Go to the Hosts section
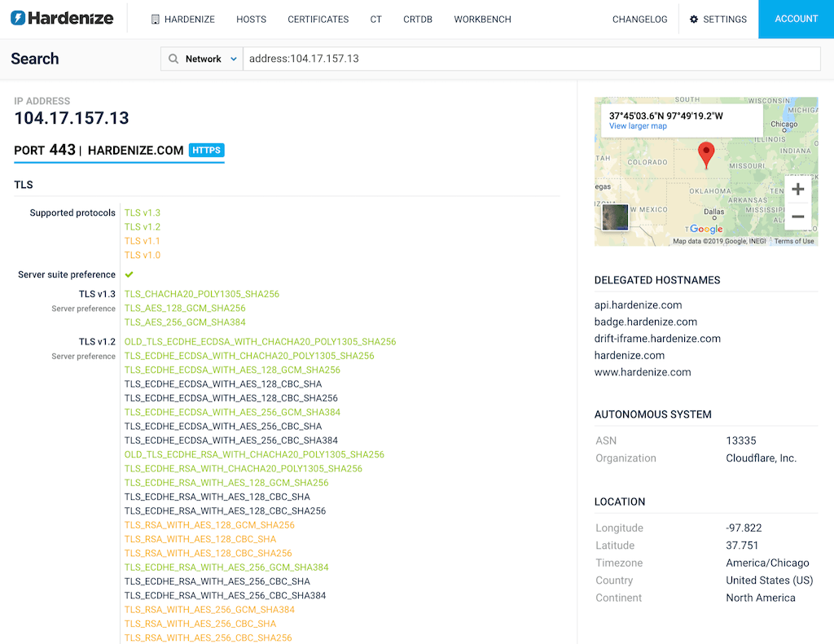This screenshot has width=834, height=644. click(x=251, y=20)
